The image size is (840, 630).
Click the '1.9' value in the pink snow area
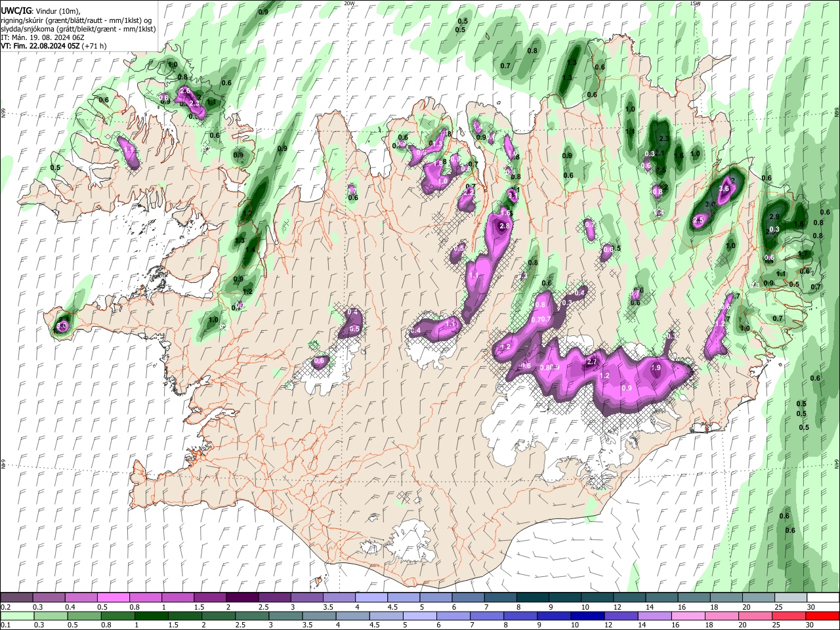(656, 367)
